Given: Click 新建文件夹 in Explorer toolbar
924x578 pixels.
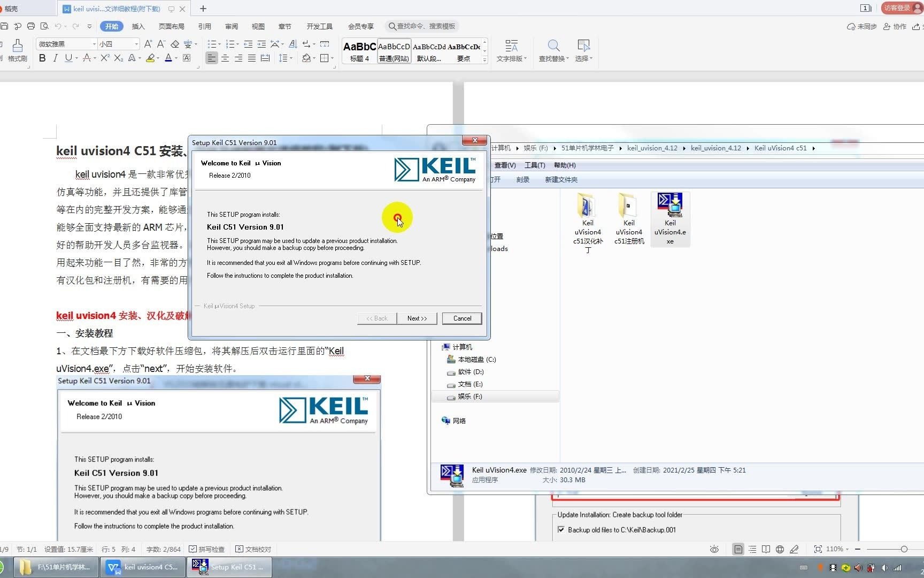Looking at the screenshot, I should [x=561, y=180].
